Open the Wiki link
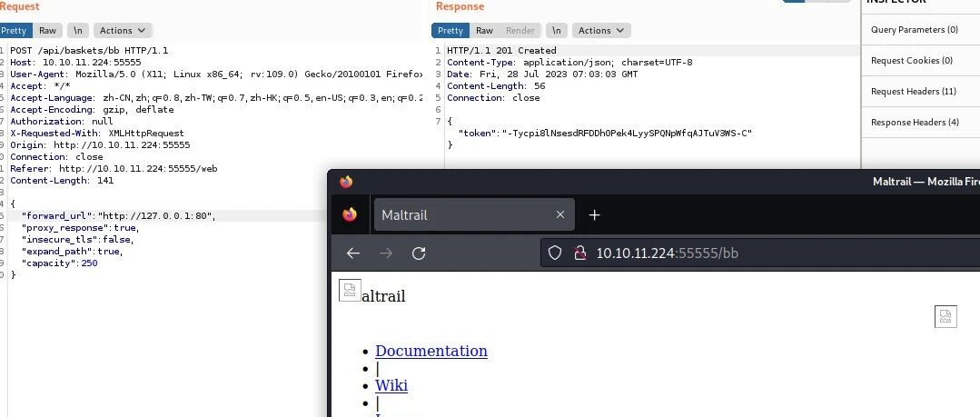This screenshot has height=417, width=980. (391, 385)
